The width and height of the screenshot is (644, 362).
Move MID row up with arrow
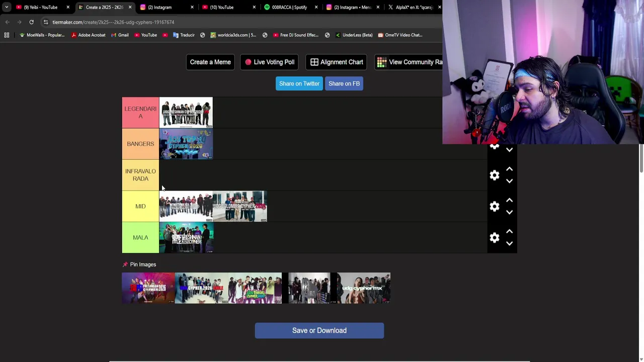pos(509,201)
